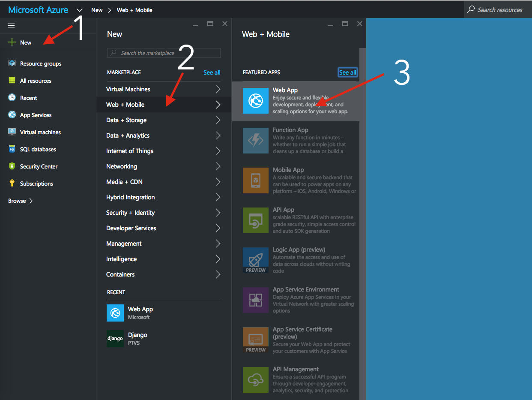The height and width of the screenshot is (400, 532).
Task: Choose the Internet of Things category
Action: (x=130, y=151)
